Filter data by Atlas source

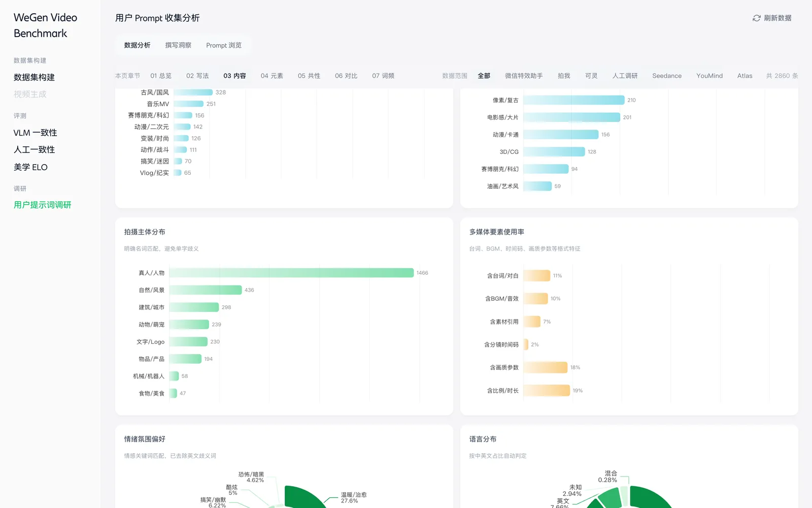point(745,76)
